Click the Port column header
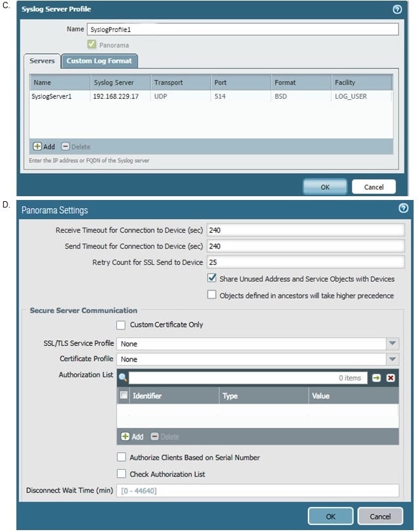Viewport: 418px width, 532px height. pyautogui.click(x=240, y=82)
